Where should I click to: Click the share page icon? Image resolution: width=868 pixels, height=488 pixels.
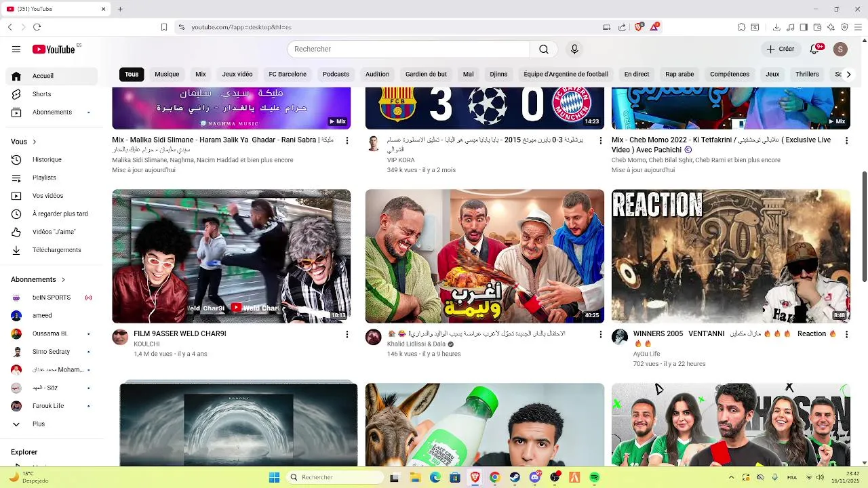point(622,27)
